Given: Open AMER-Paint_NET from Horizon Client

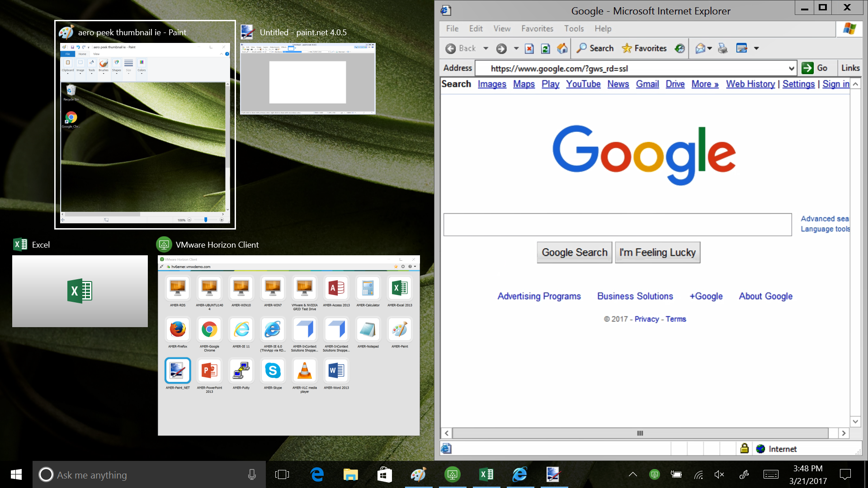Looking at the screenshot, I should 178,371.
